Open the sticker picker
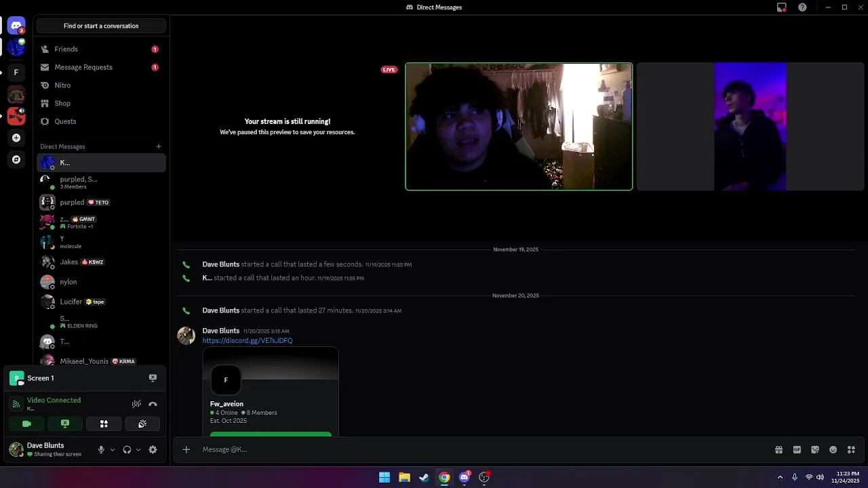This screenshot has width=868, height=488. [x=815, y=449]
